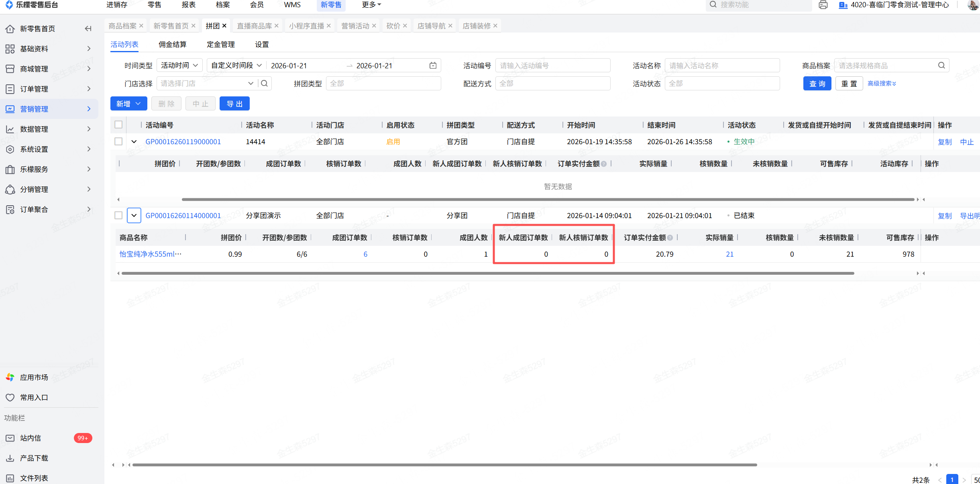This screenshot has width=980, height=484.
Task: Click the printer icon in top bar
Action: (823, 5)
